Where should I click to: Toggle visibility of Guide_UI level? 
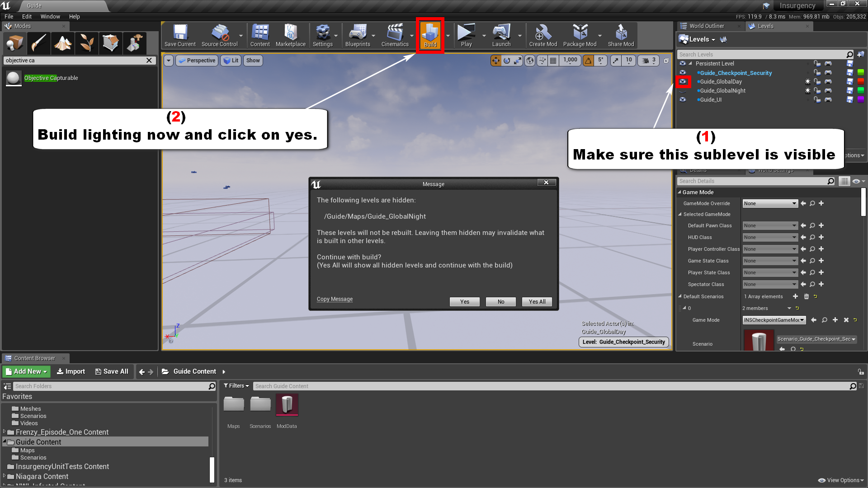click(x=683, y=100)
